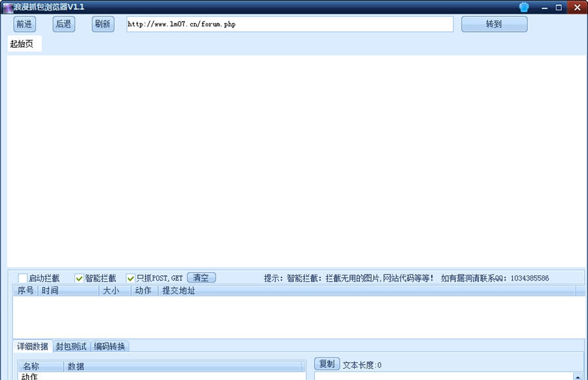The image size is (588, 380).
Task: Disable the 智能拦截 smart intercept checkbox
Action: point(78,277)
